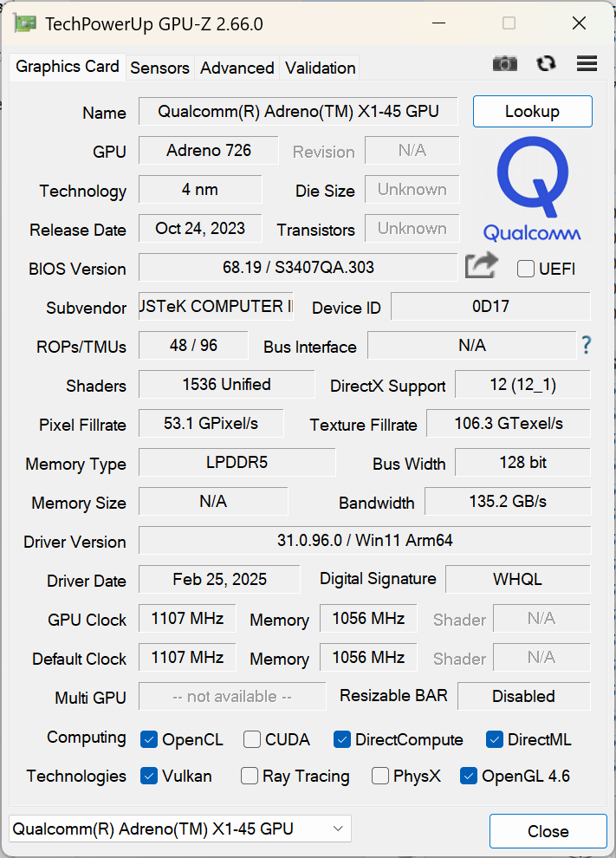Select the Graphics Card tab
This screenshot has height=858, width=616.
68,67
